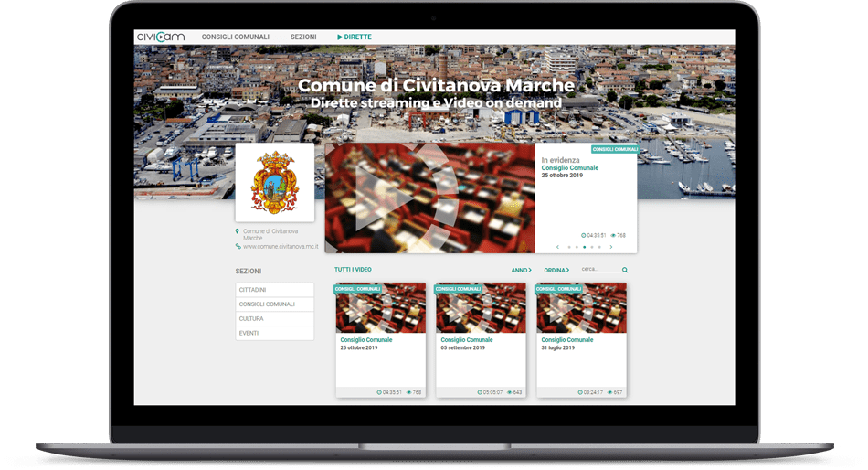Viewport: 868px width, 470px height.
Task: Click the 'Comune di Civitanova Marche' address text
Action: 270,234
